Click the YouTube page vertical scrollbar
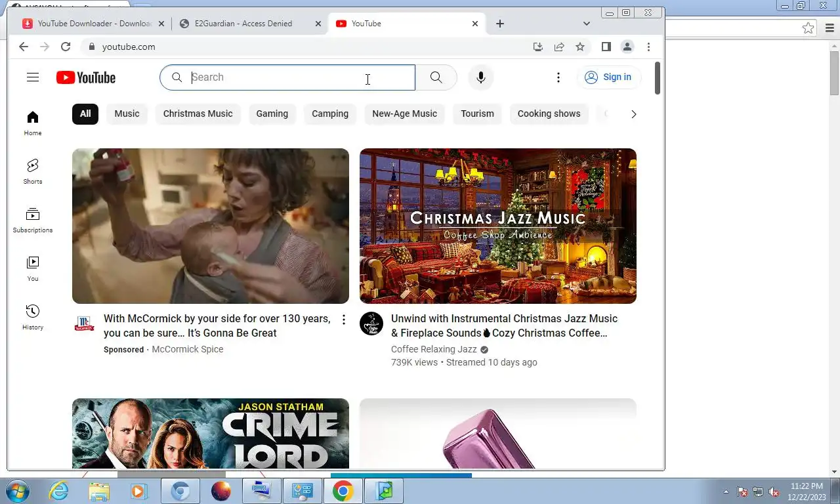The width and height of the screenshot is (840, 504). (x=658, y=79)
